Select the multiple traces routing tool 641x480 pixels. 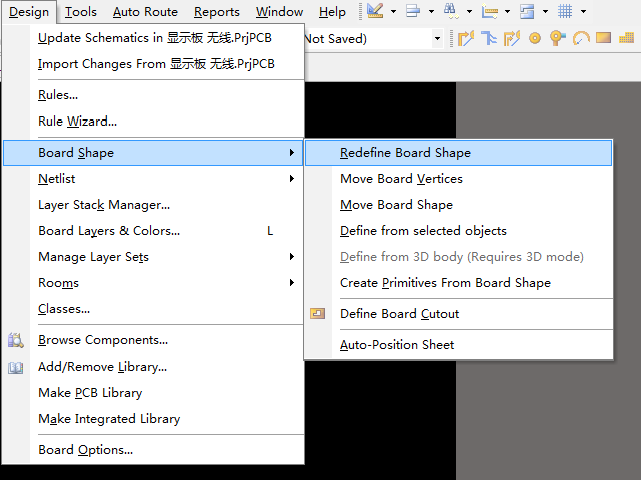point(489,38)
